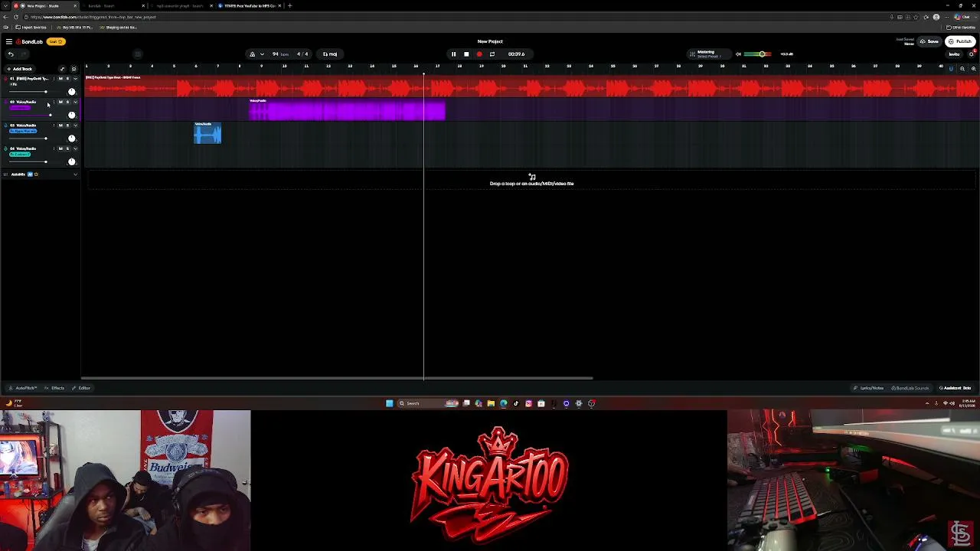Expand the metronome dropdown arrow
Image resolution: width=980 pixels, height=551 pixels.
(x=262, y=54)
